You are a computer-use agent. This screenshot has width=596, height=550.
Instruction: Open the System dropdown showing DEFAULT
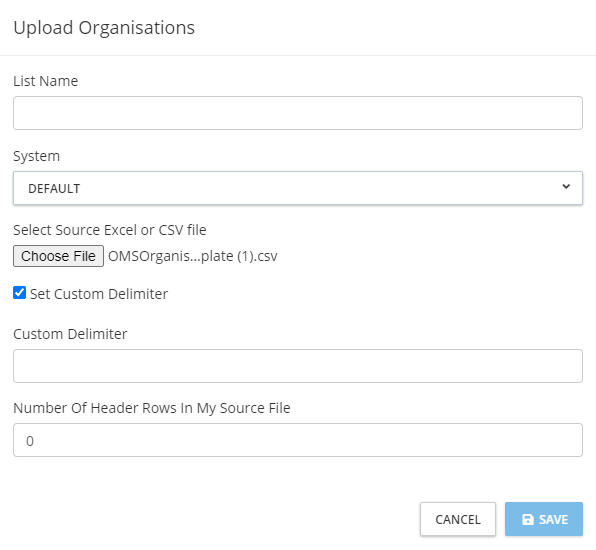(298, 188)
